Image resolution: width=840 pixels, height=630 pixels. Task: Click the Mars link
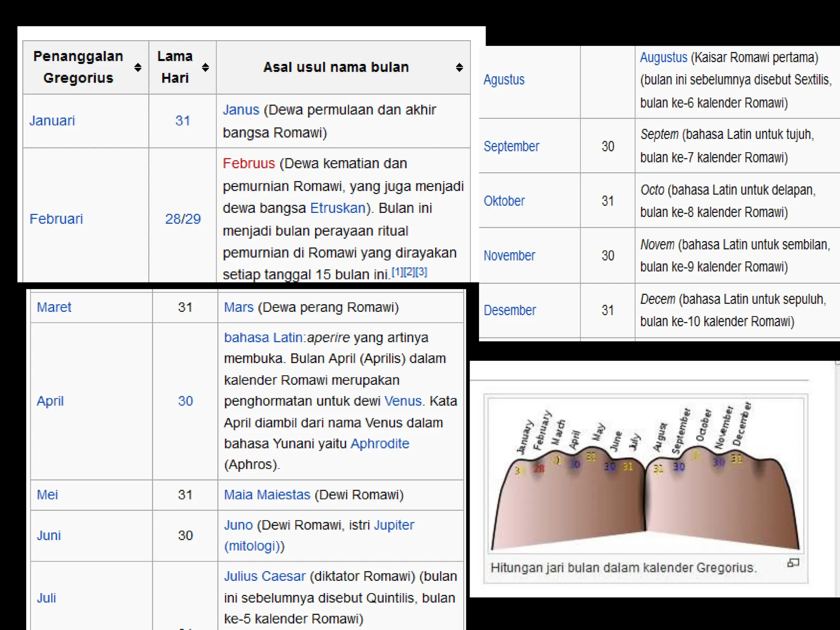click(239, 307)
